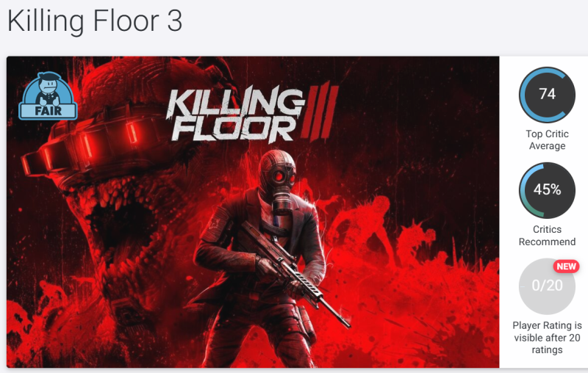Screen dimensions: 588x373
Task: Click the 0/20 player rating circle
Action: pyautogui.click(x=547, y=286)
